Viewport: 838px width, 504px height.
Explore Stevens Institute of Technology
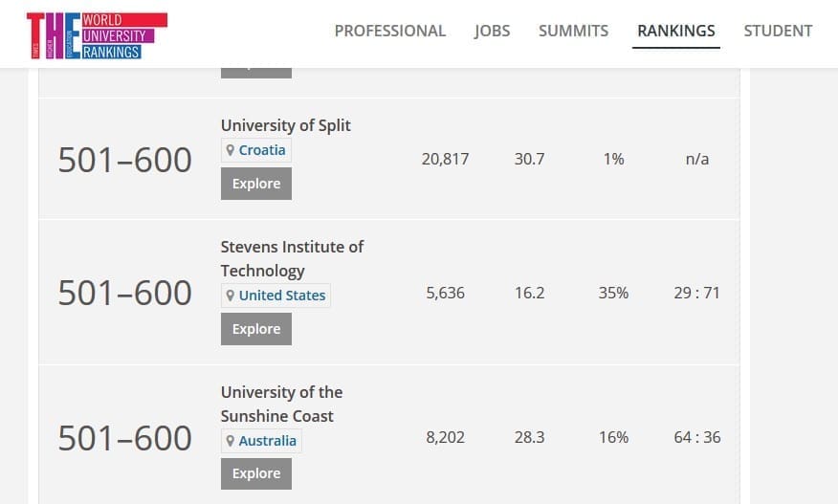[x=256, y=329]
